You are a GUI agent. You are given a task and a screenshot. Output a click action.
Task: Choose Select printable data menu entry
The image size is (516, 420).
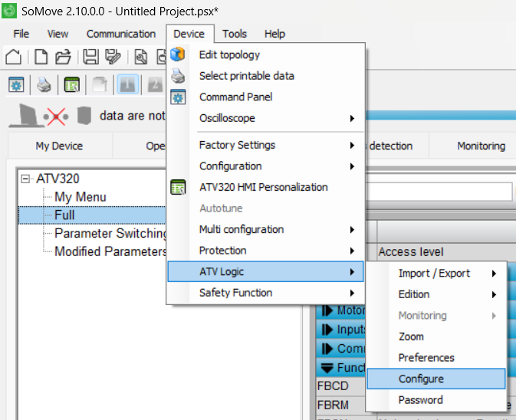[x=265, y=76]
